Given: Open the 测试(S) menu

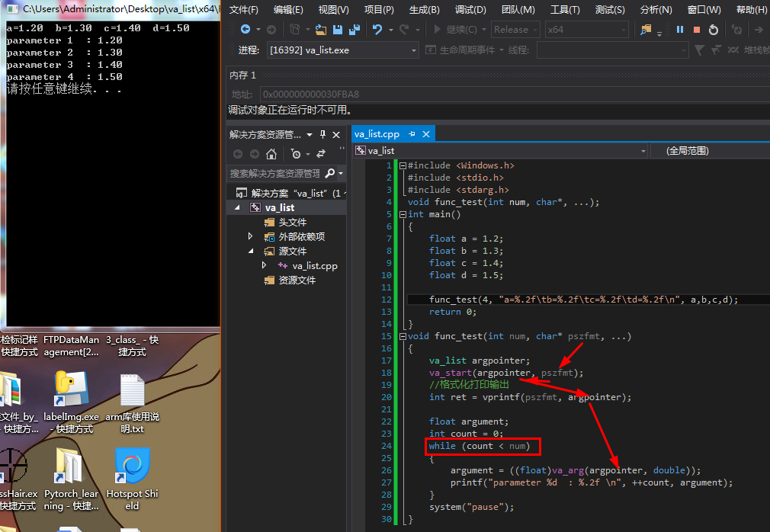Looking at the screenshot, I should tap(610, 10).
